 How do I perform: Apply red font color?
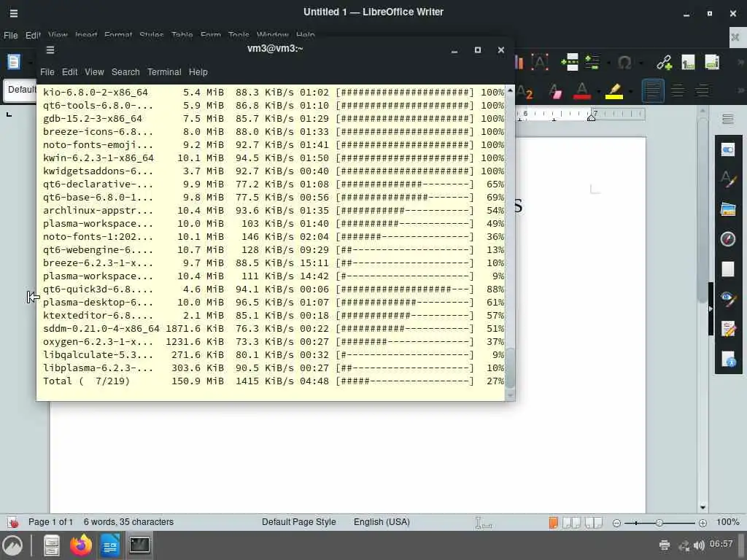tap(581, 91)
